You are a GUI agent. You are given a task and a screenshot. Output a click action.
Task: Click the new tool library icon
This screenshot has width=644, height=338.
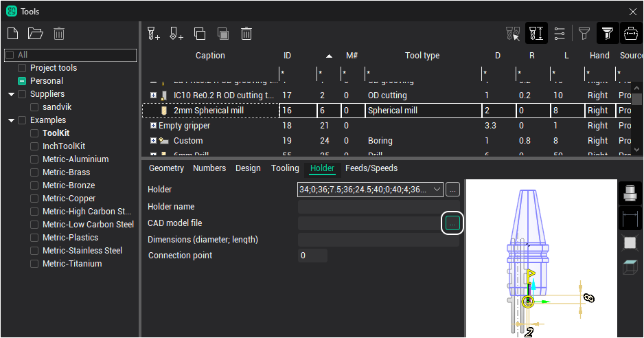12,33
